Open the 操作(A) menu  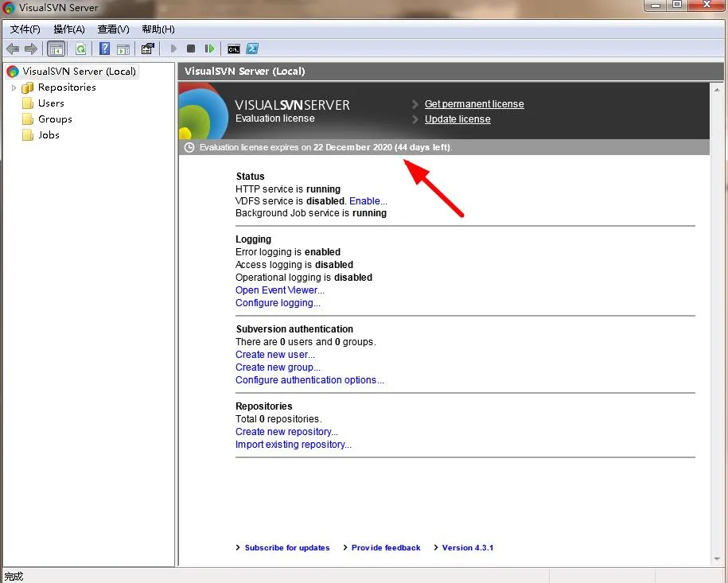69,29
